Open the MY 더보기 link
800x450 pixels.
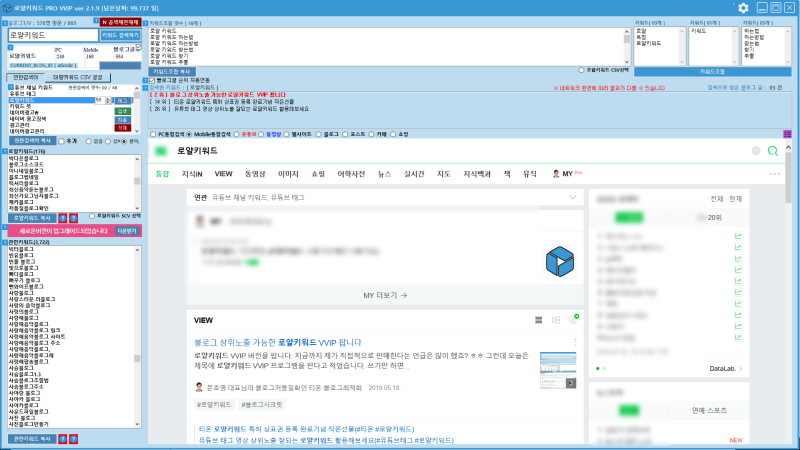pyautogui.click(x=385, y=295)
